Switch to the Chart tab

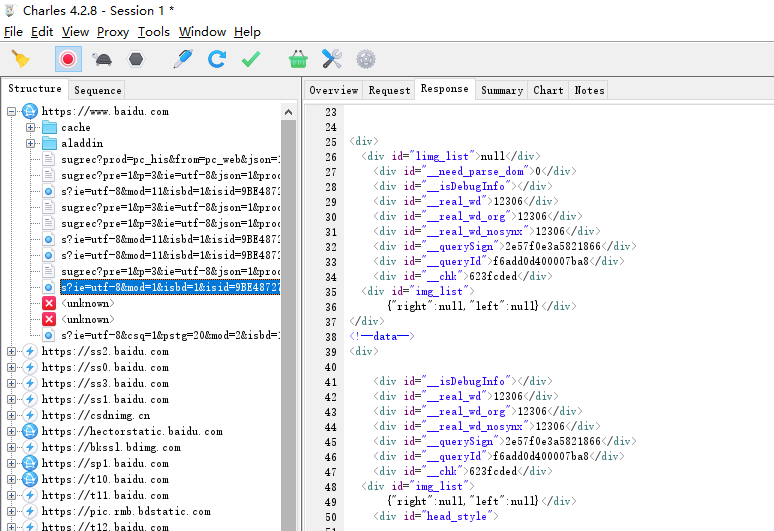pyautogui.click(x=548, y=90)
